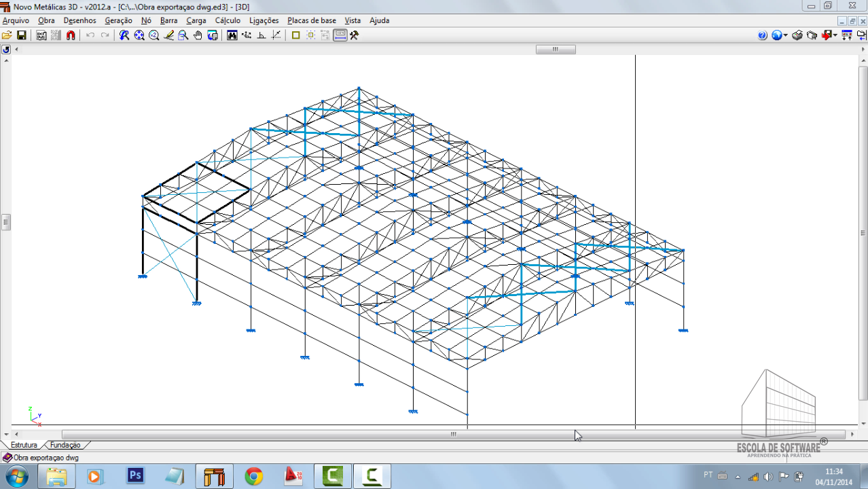Switch to the Fundação tab
868x489 pixels.
tap(65, 446)
